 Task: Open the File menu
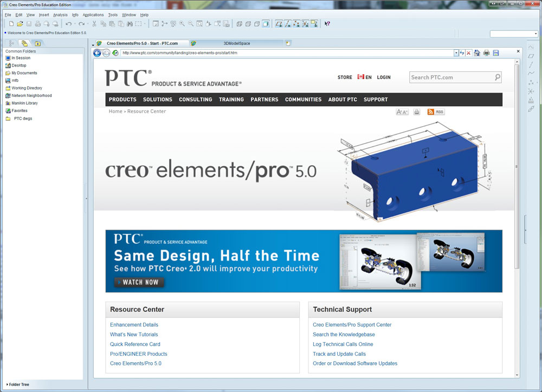click(8, 15)
